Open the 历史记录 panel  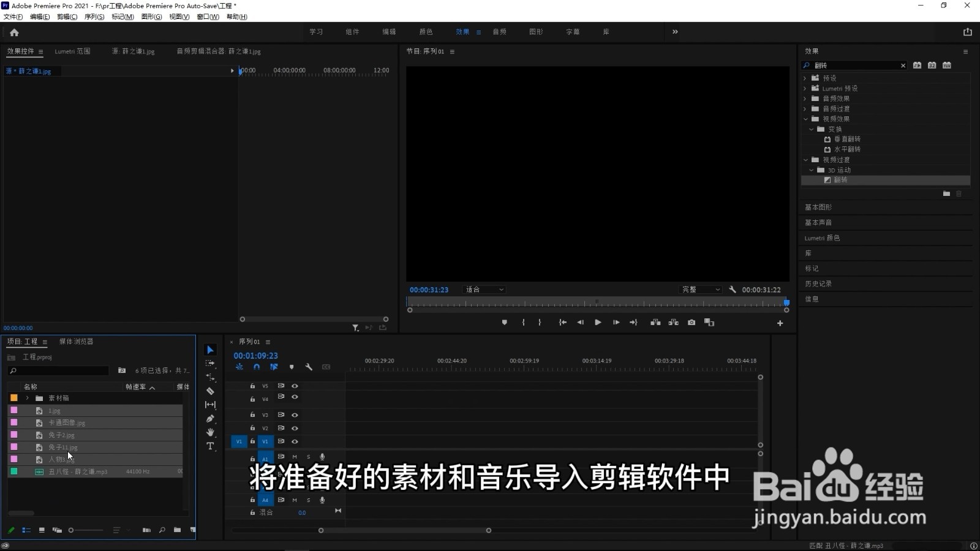coord(818,284)
